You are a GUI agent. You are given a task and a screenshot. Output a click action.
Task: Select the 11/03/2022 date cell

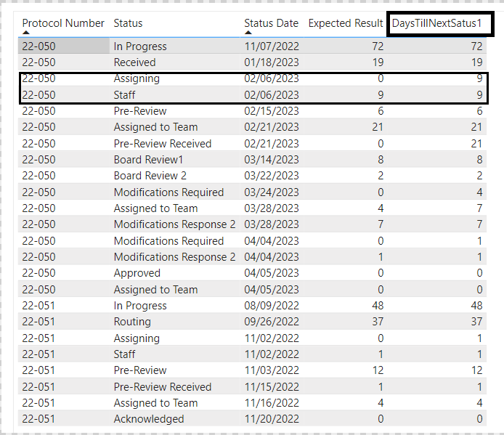tap(272, 370)
